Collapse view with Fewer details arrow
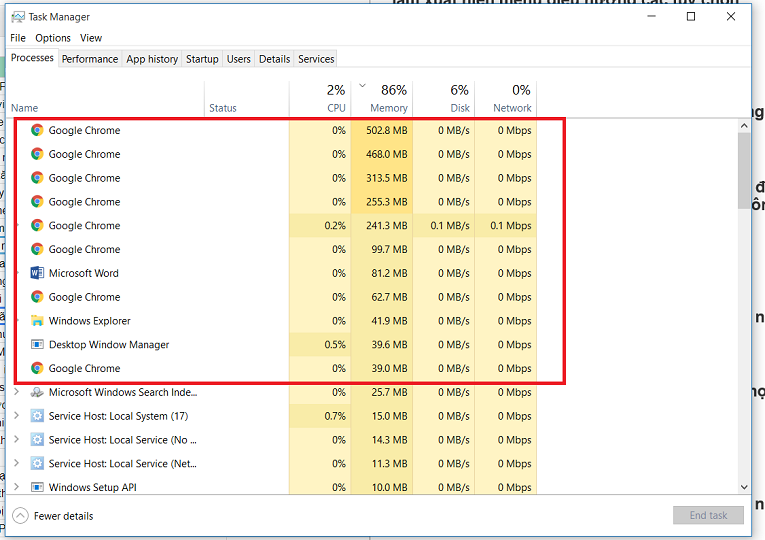The image size is (765, 540). pos(20,516)
